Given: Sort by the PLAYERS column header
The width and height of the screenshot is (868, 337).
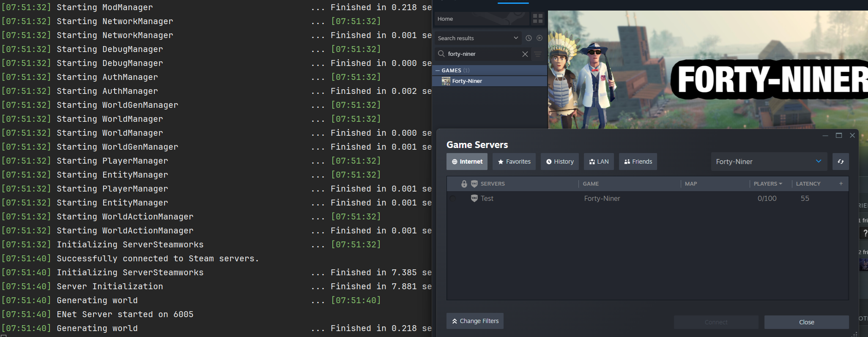Looking at the screenshot, I should pos(768,184).
